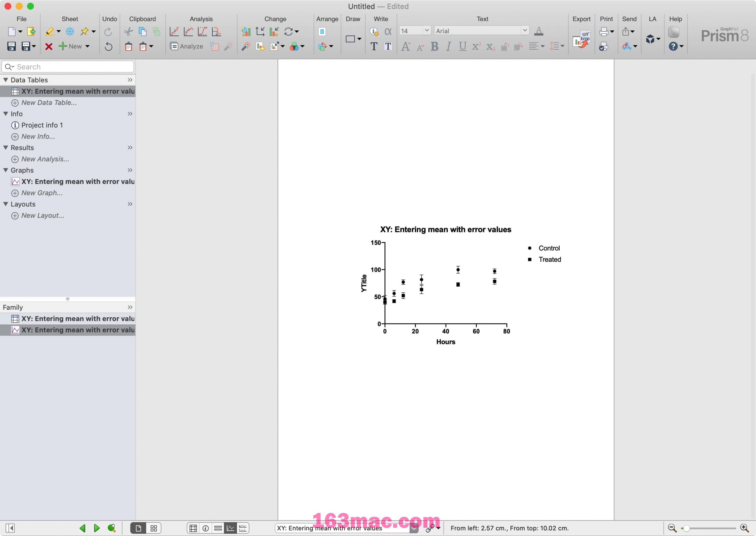Screen dimensions: 756x536
Task: Click the nonlinear curve fit icon
Action: pyautogui.click(x=188, y=32)
